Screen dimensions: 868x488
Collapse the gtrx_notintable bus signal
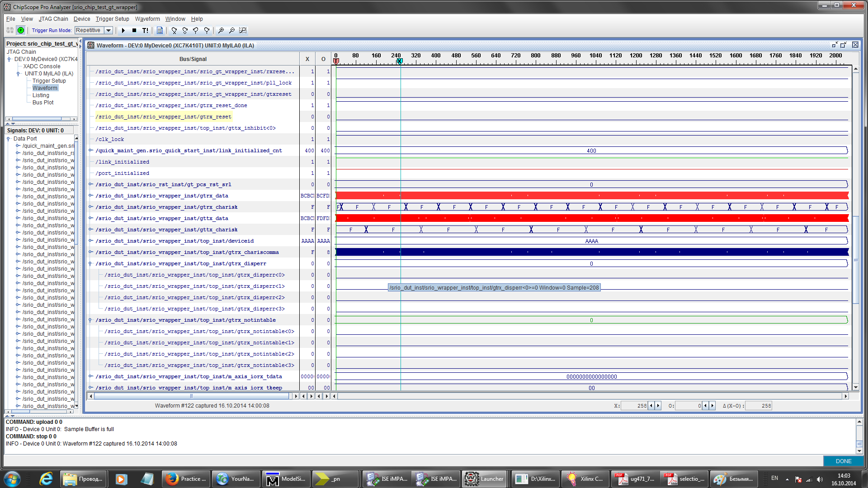click(91, 320)
